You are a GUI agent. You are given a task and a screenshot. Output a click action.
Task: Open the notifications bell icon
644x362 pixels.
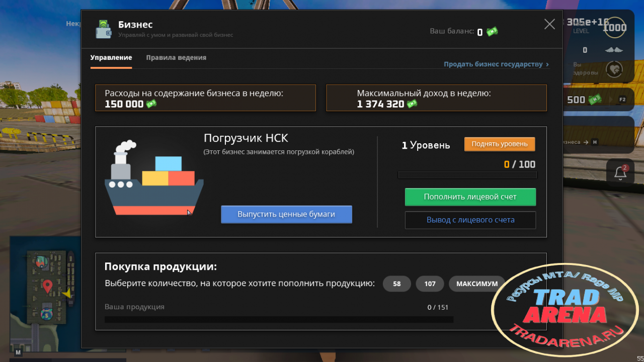coord(620,173)
